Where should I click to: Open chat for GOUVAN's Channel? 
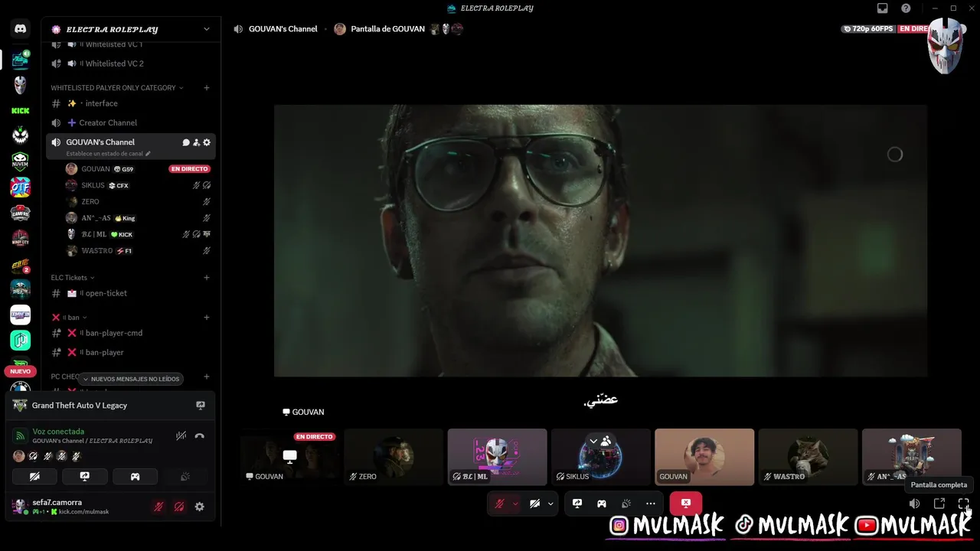click(x=186, y=142)
